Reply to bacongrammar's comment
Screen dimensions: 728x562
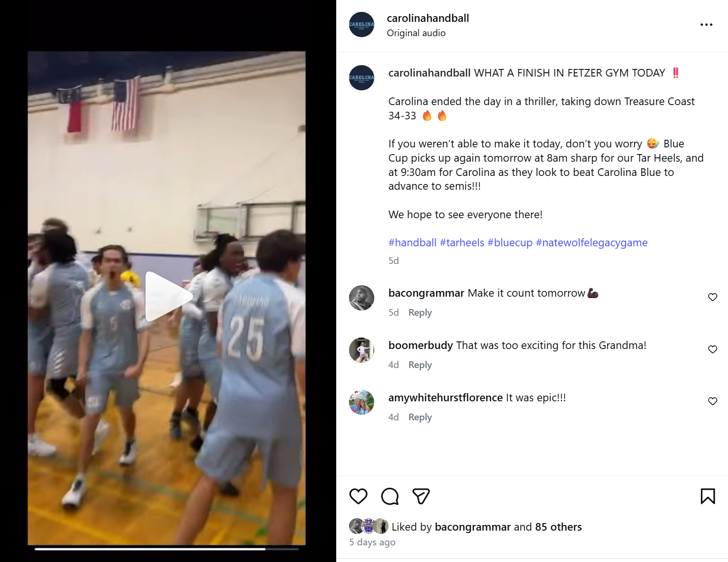420,313
